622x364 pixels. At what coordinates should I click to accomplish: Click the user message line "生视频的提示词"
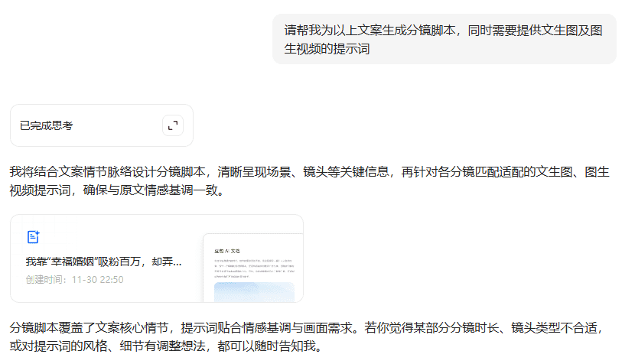click(x=327, y=48)
